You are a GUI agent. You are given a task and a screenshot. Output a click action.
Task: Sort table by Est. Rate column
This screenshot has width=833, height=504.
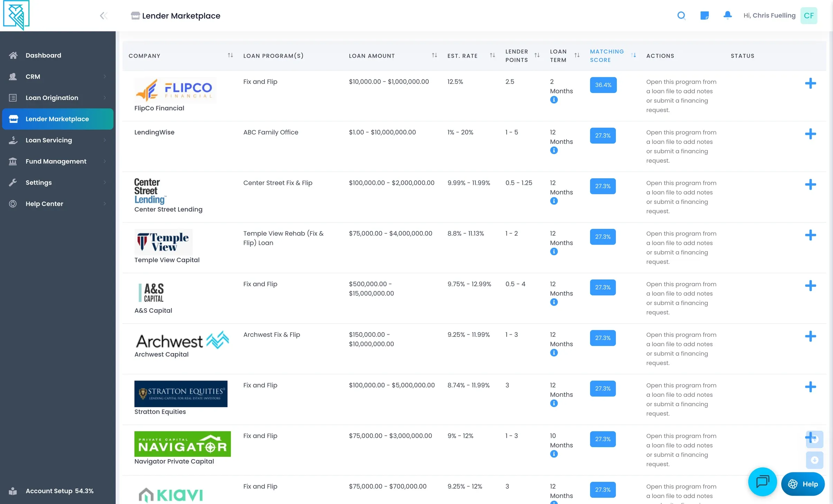pos(492,55)
